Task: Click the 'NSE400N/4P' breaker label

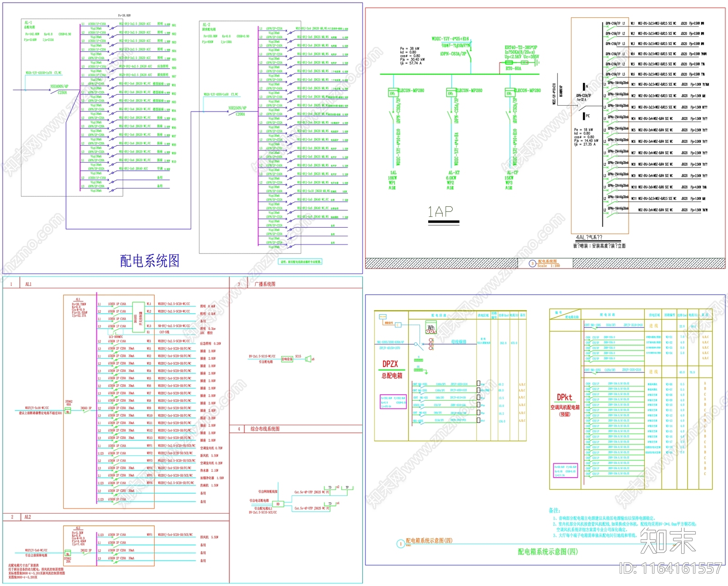Action: click(59, 86)
